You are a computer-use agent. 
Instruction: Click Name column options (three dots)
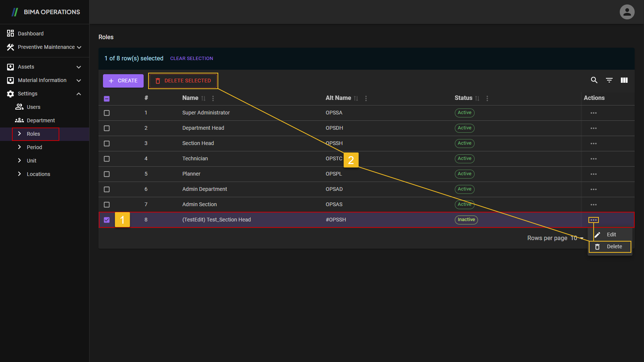[213, 98]
